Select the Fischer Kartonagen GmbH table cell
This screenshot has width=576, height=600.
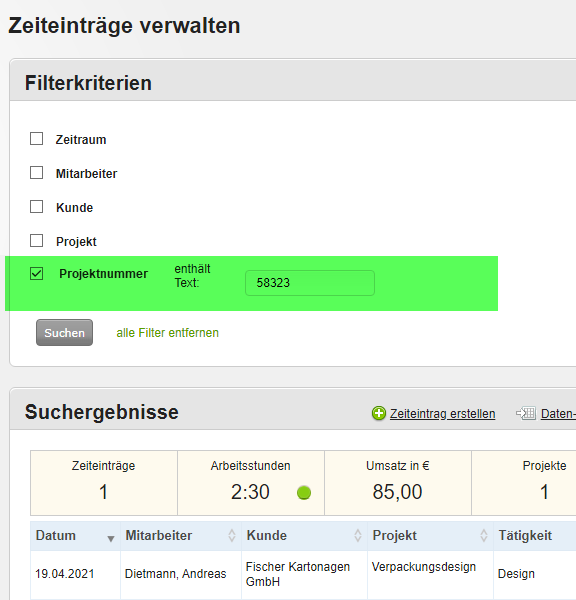click(x=304, y=574)
